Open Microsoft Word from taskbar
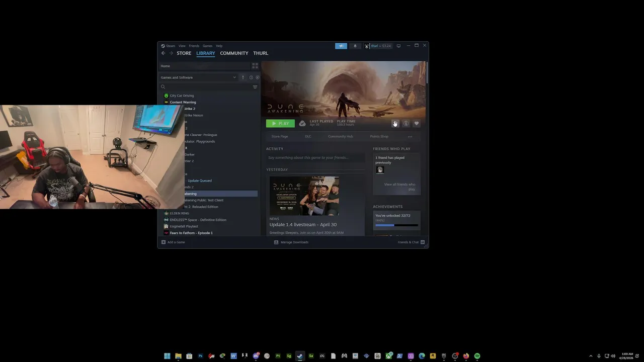 233,356
